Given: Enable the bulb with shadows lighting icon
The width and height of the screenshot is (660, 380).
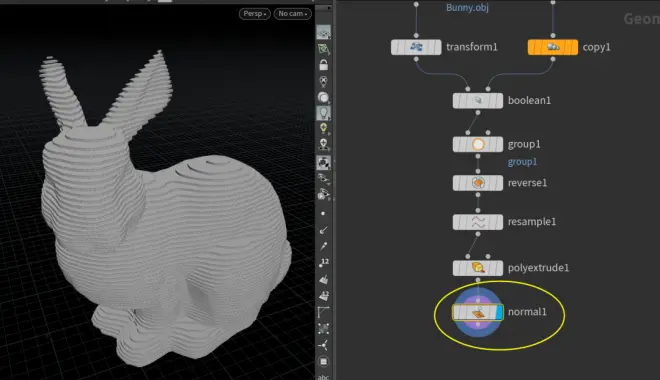Looking at the screenshot, I should pos(323,144).
